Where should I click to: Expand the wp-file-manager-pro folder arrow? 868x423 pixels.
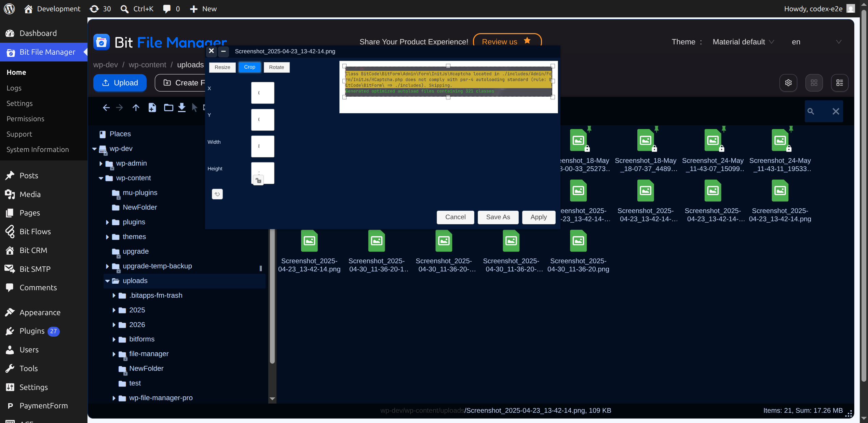click(114, 398)
